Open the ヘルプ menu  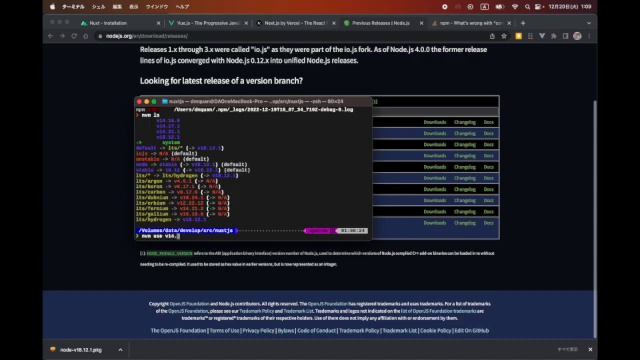[x=182, y=7]
